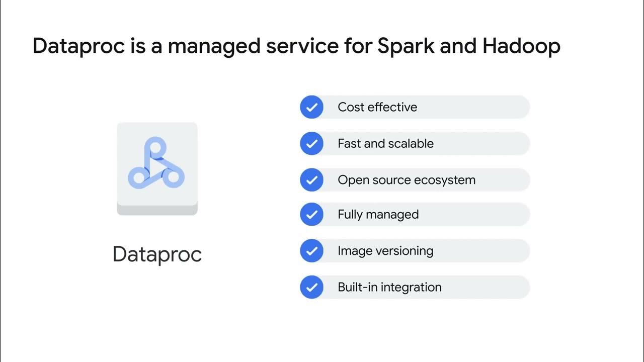Select the Fast and scalable pill label

point(385,144)
